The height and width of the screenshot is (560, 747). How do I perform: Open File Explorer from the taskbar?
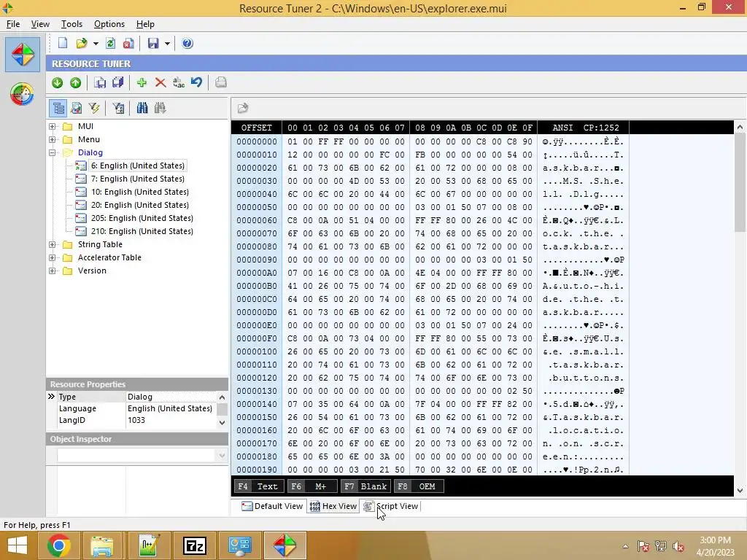coord(102,545)
